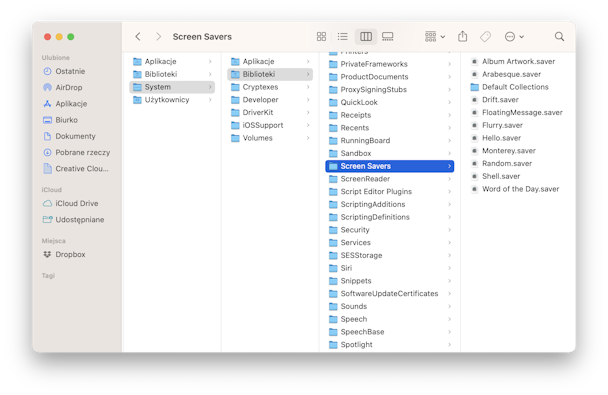Select the Siri folder

pyautogui.click(x=390, y=268)
